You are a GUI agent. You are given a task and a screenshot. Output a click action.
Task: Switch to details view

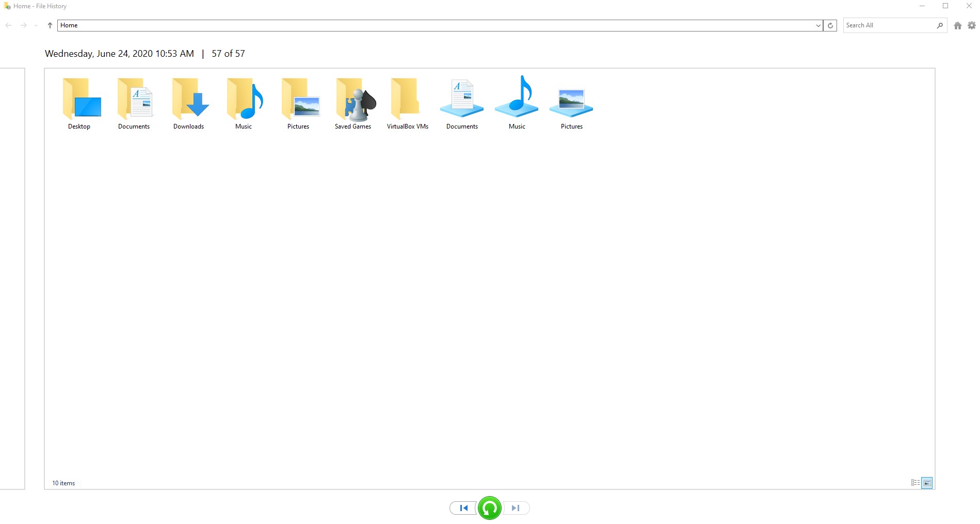915,483
